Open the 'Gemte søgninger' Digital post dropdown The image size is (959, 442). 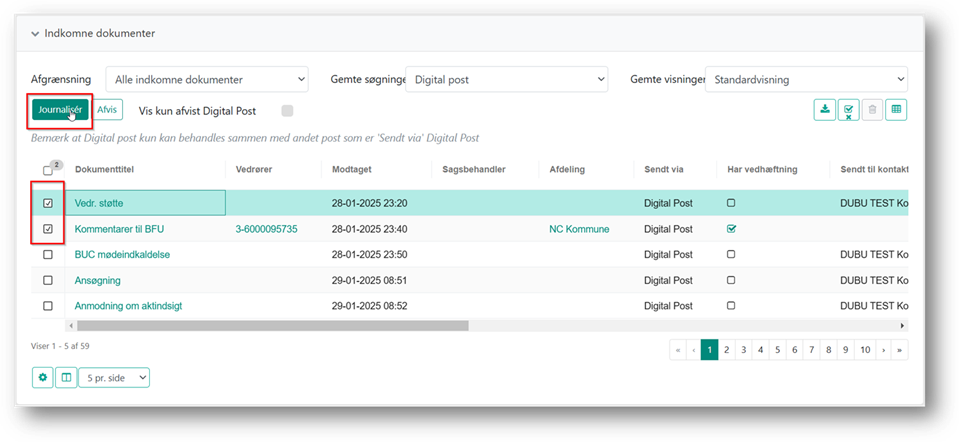pyautogui.click(x=507, y=79)
